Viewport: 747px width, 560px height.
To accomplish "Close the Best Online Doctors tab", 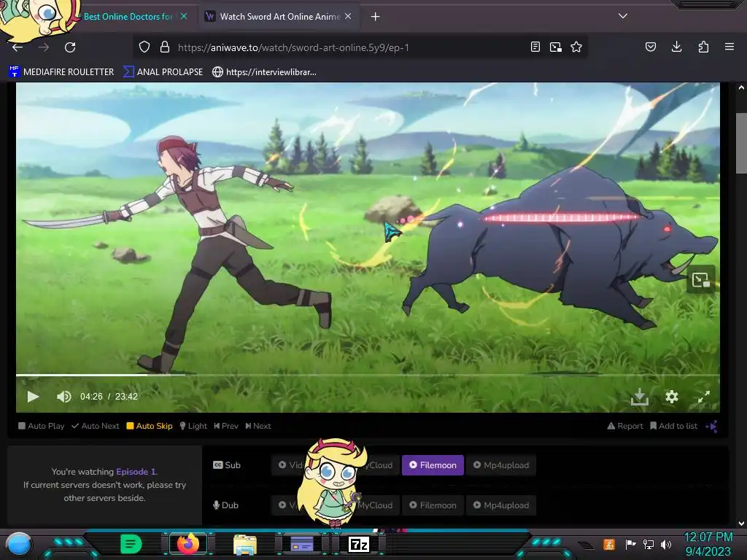I will click(x=184, y=16).
